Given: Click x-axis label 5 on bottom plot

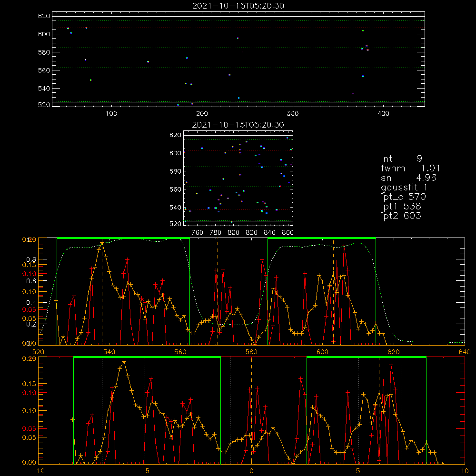Looking at the screenshot, I should pyautogui.click(x=358, y=471).
